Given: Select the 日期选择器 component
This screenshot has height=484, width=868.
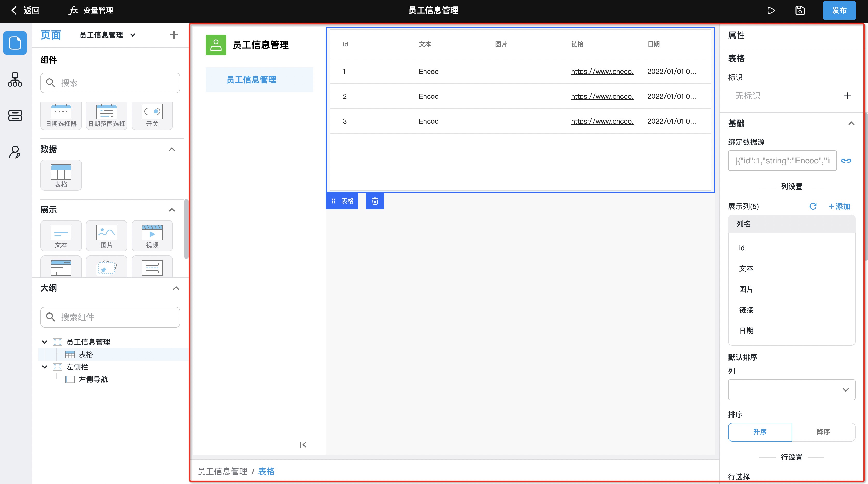Looking at the screenshot, I should click(x=61, y=115).
